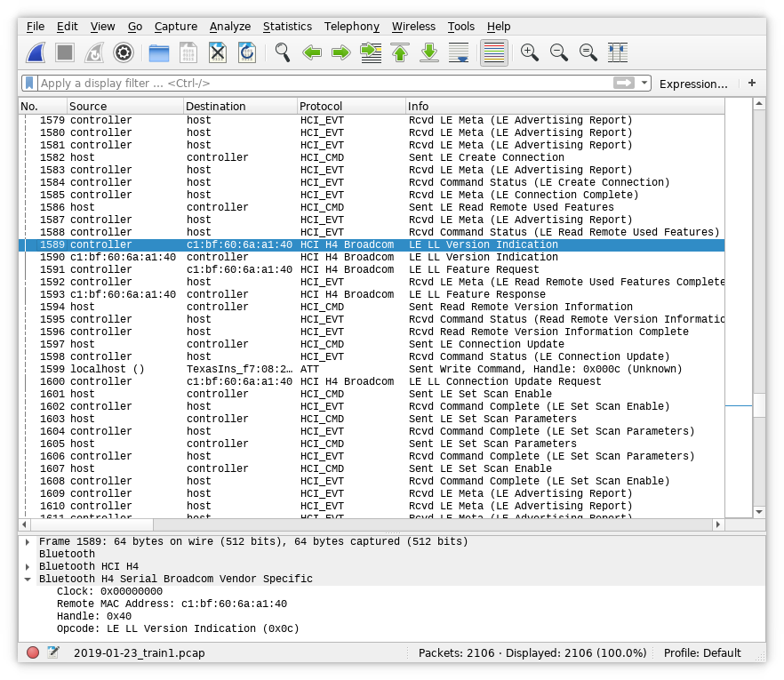Select the Remote MAC Address detail line
The height and width of the screenshot is (680, 784).
tap(172, 604)
